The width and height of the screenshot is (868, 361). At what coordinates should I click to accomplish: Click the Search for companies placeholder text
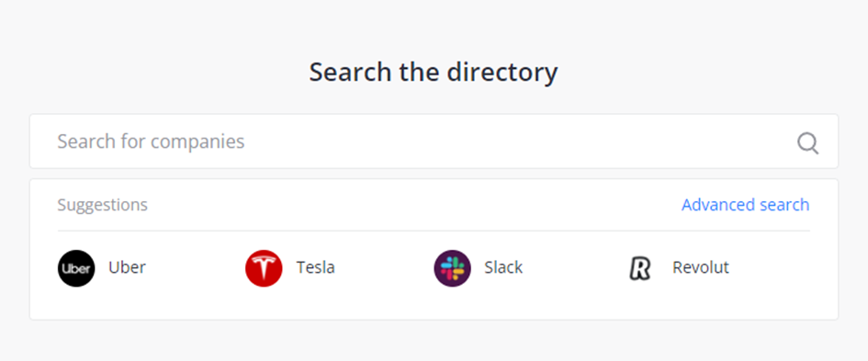151,141
